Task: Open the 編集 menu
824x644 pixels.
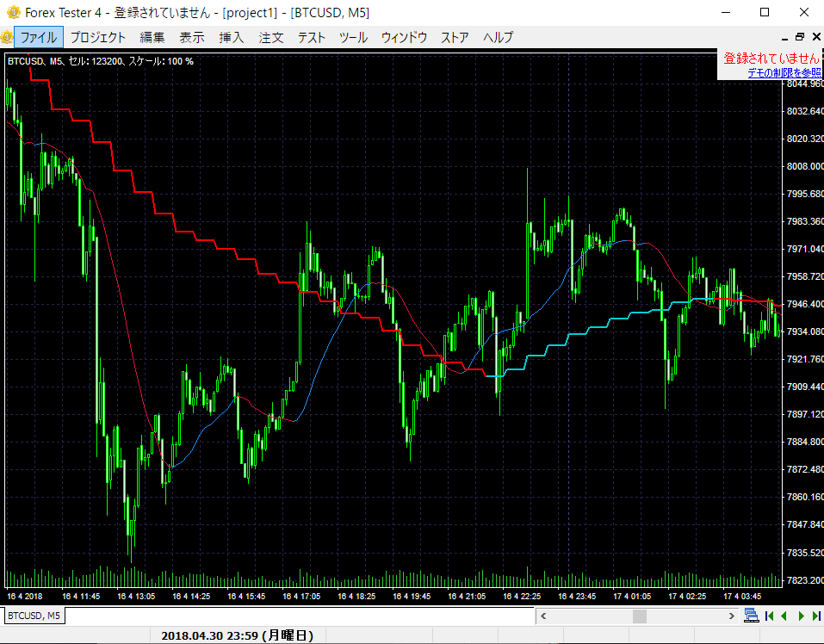Action: coord(152,37)
